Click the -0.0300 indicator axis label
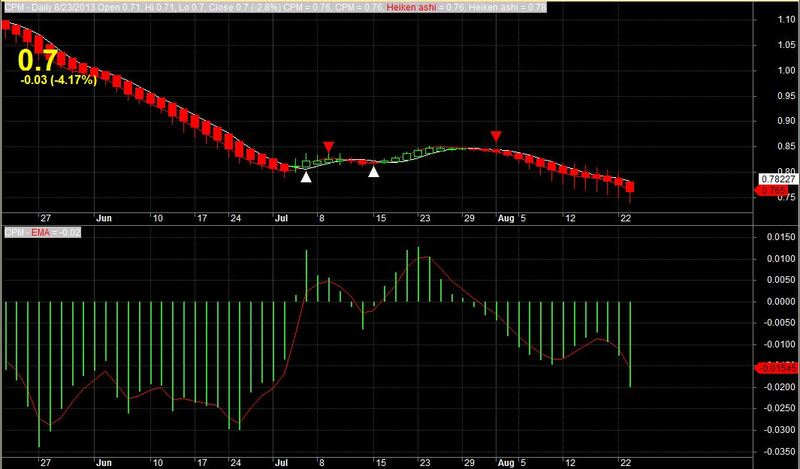 780,429
